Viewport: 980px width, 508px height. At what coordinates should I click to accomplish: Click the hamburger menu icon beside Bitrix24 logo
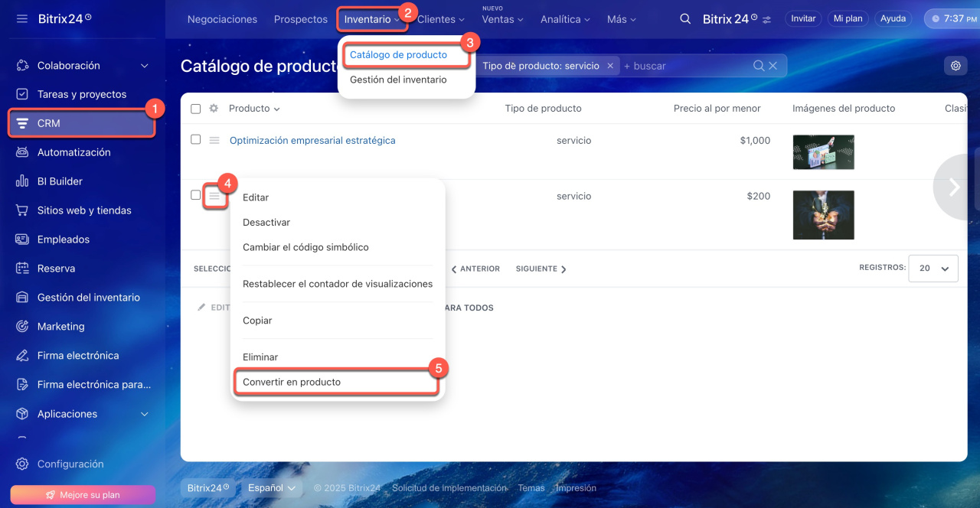(21, 18)
